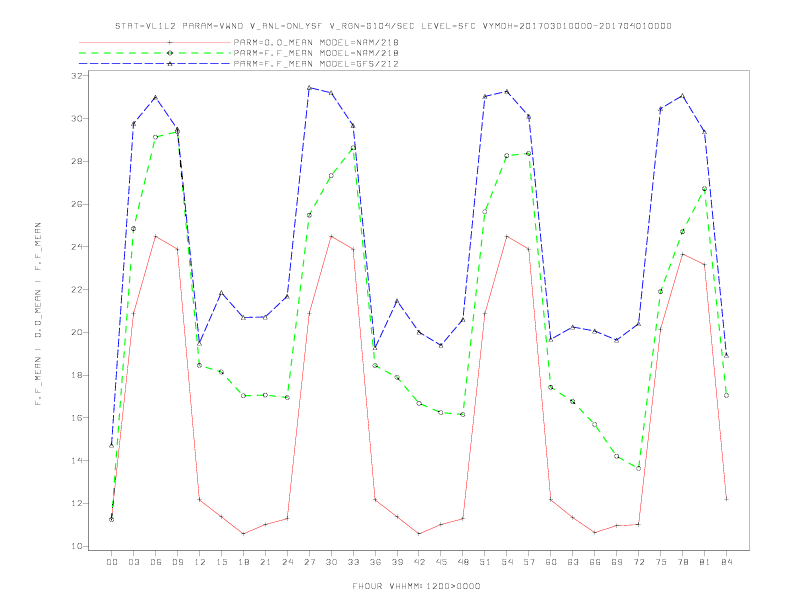The height and width of the screenshot is (612, 792).
Task: Click y-axis tick value 30
Action: pos(77,119)
